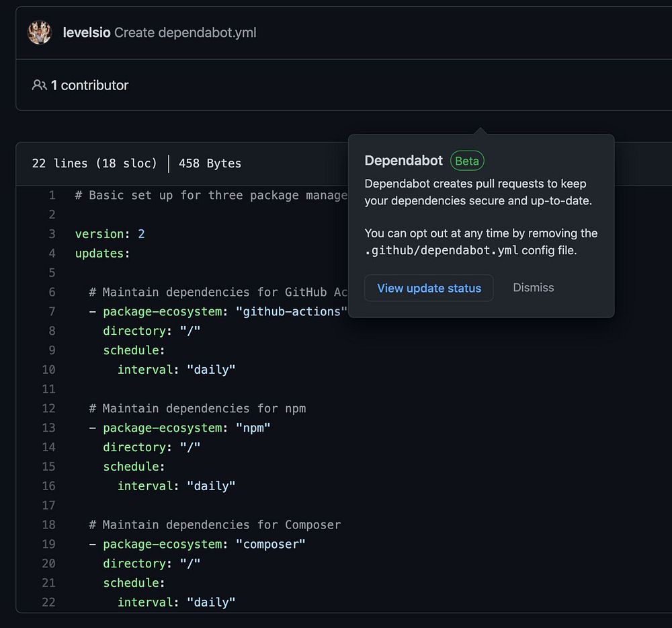Click the "github-actions" string in the code
The height and width of the screenshot is (628, 672).
[292, 311]
